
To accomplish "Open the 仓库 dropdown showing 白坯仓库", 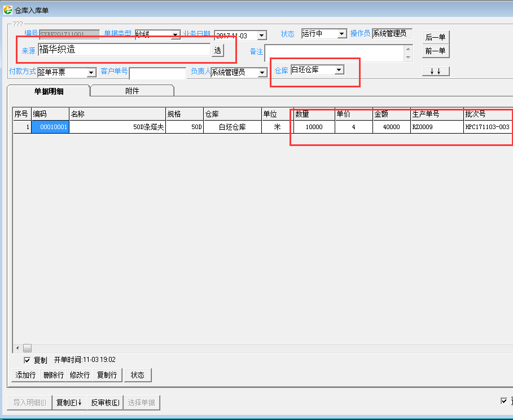I will 339,69.
